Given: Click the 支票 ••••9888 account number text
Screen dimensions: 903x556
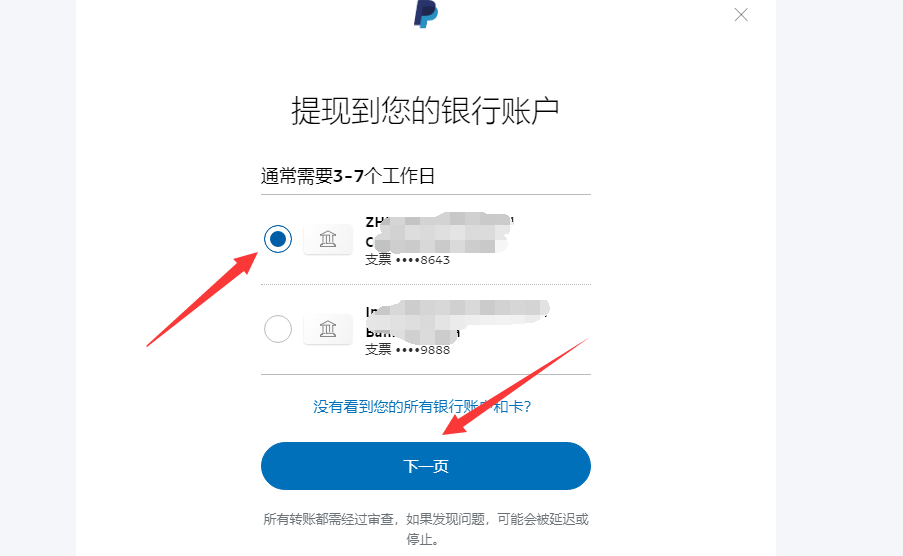Looking at the screenshot, I should [407, 350].
